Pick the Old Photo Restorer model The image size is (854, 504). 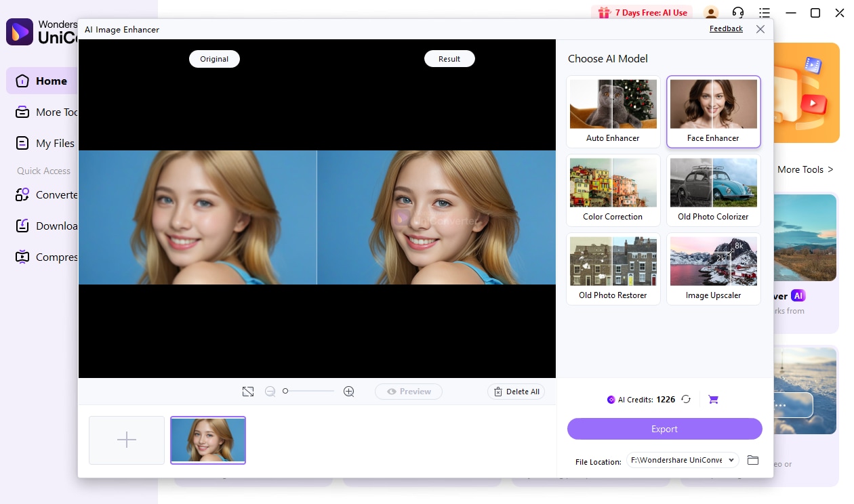pyautogui.click(x=613, y=269)
